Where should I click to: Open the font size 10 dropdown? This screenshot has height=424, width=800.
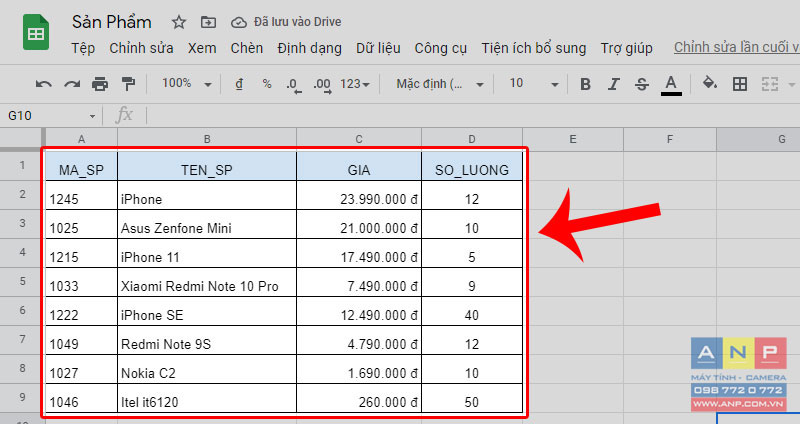tap(534, 84)
